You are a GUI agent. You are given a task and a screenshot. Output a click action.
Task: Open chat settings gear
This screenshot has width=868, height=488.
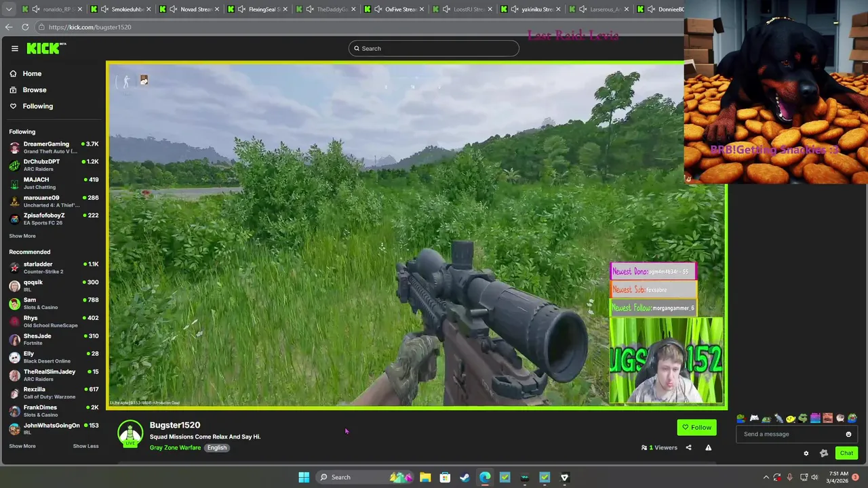pyautogui.click(x=806, y=453)
